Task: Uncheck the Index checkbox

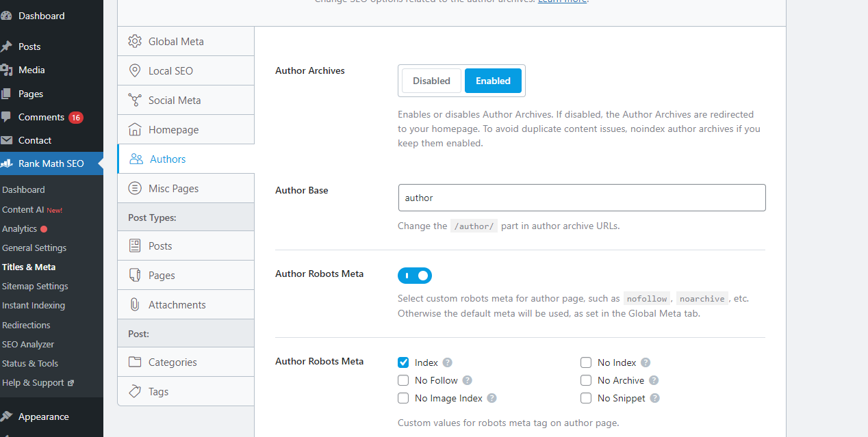Action: [403, 362]
